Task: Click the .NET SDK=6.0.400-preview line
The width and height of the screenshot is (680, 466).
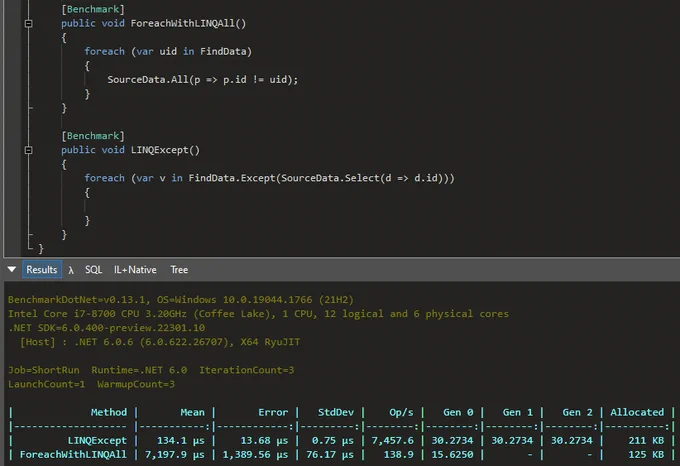Action: point(107,328)
